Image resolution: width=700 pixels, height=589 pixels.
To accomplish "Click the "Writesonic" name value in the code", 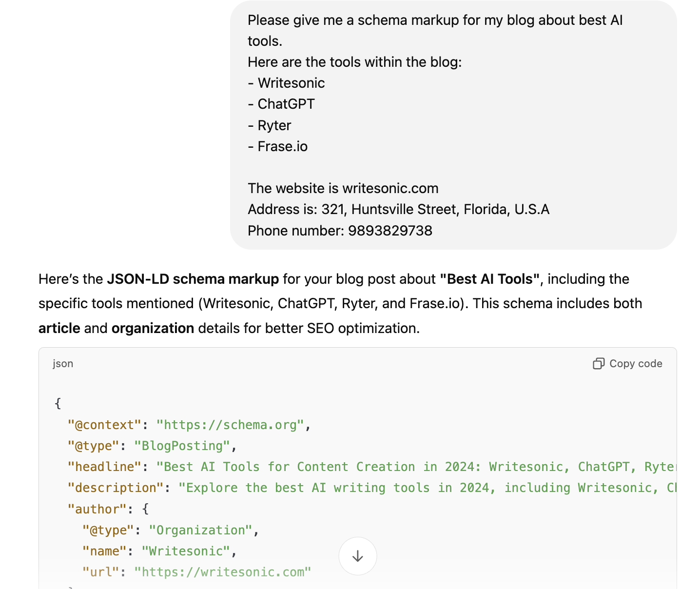I will click(x=186, y=551).
